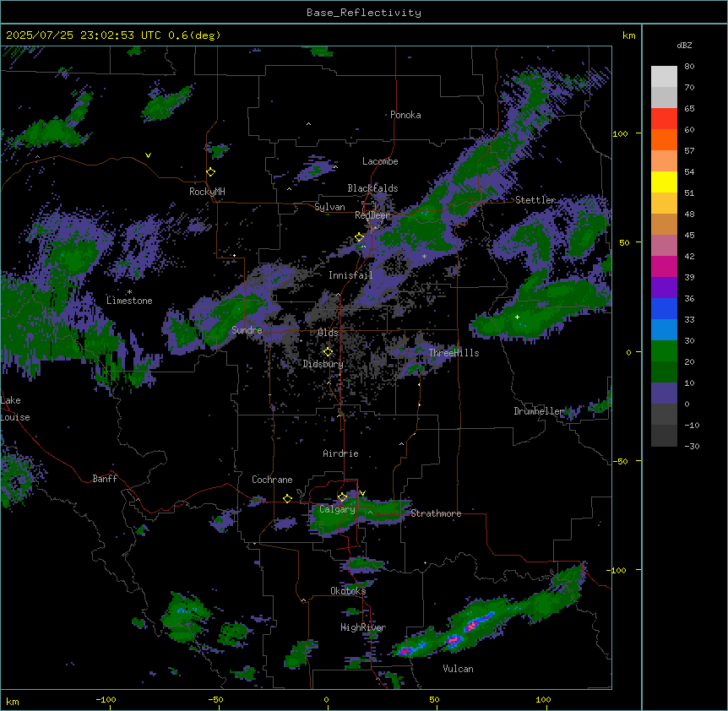
Task: Click the 45 value on dBZ legend
Action: tap(689, 236)
